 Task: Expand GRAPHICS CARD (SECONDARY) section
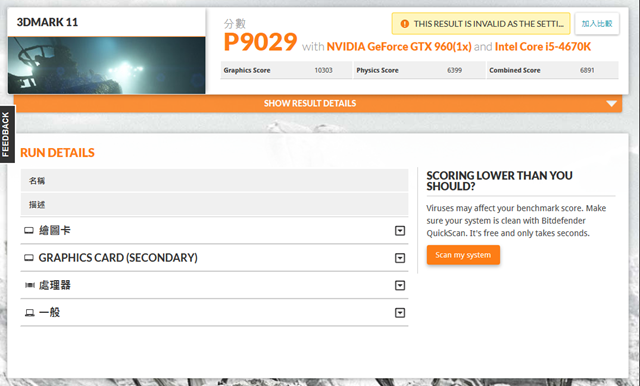[x=214, y=258]
